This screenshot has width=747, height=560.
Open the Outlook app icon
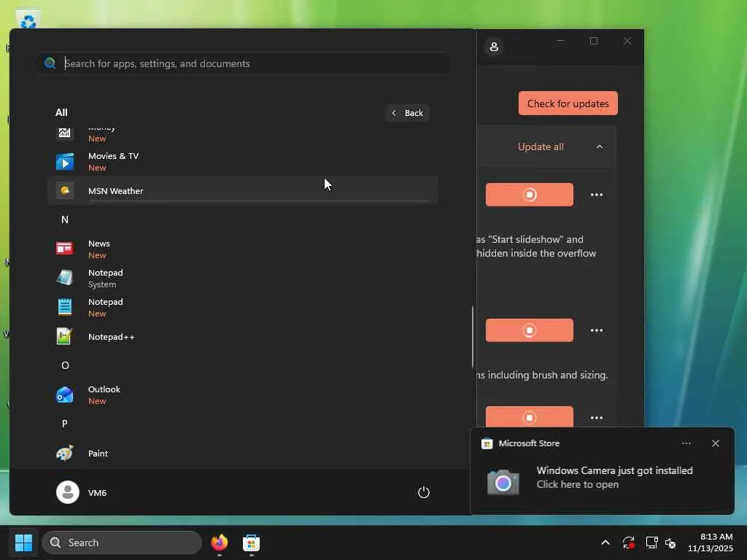(65, 394)
